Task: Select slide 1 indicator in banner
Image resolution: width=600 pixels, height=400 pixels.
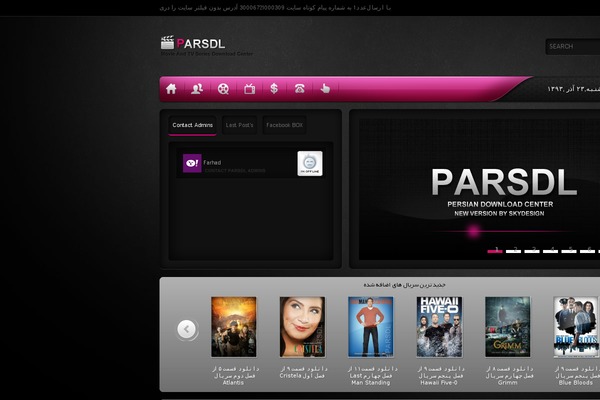Action: pos(495,251)
